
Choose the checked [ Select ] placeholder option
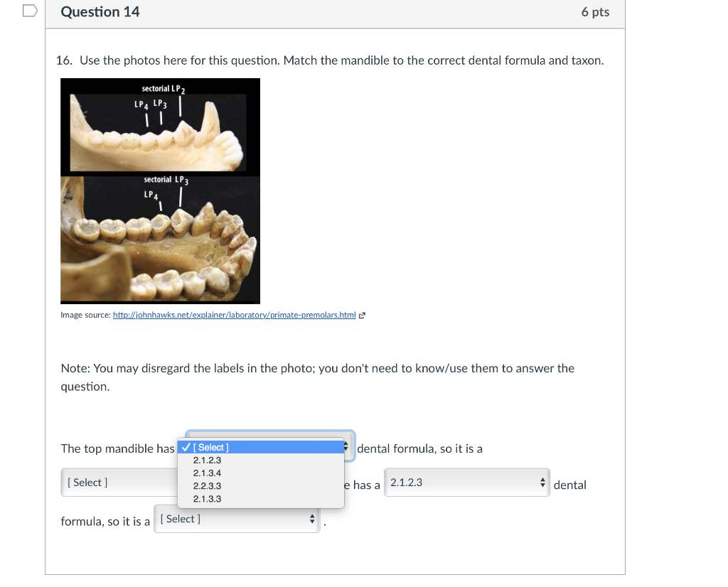click(209, 447)
